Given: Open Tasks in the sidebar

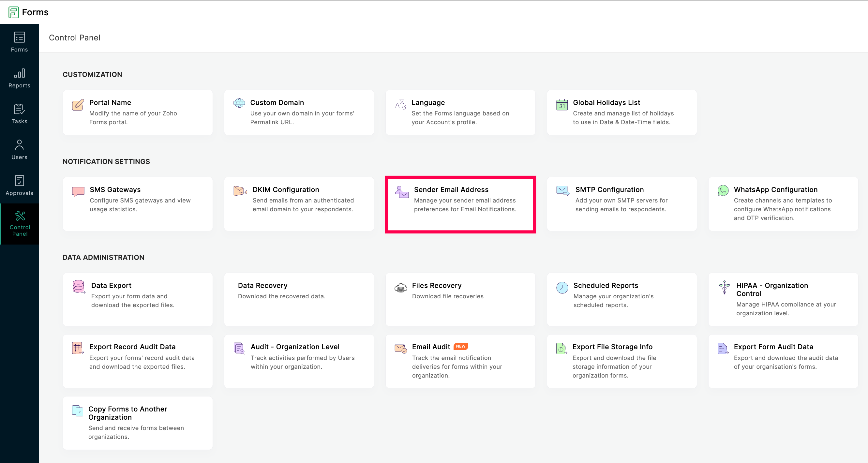Looking at the screenshot, I should coord(19,114).
